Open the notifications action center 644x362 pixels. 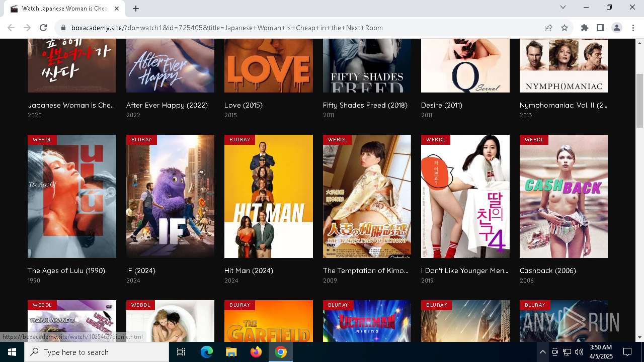[x=628, y=352]
